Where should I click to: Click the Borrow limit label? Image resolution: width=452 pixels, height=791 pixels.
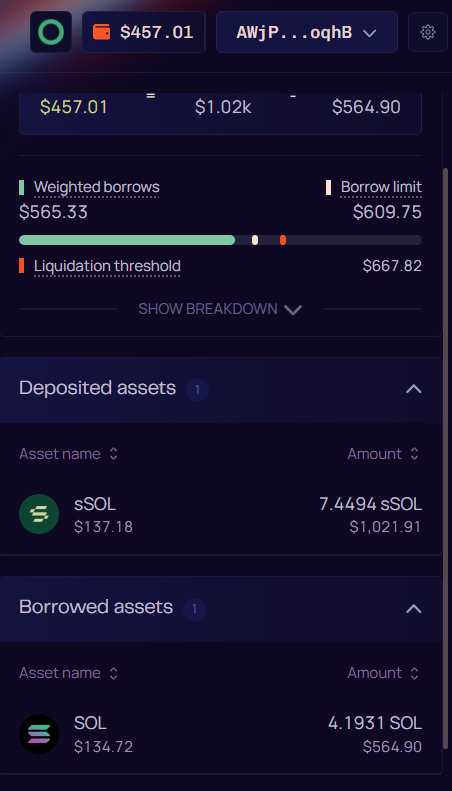coord(381,187)
